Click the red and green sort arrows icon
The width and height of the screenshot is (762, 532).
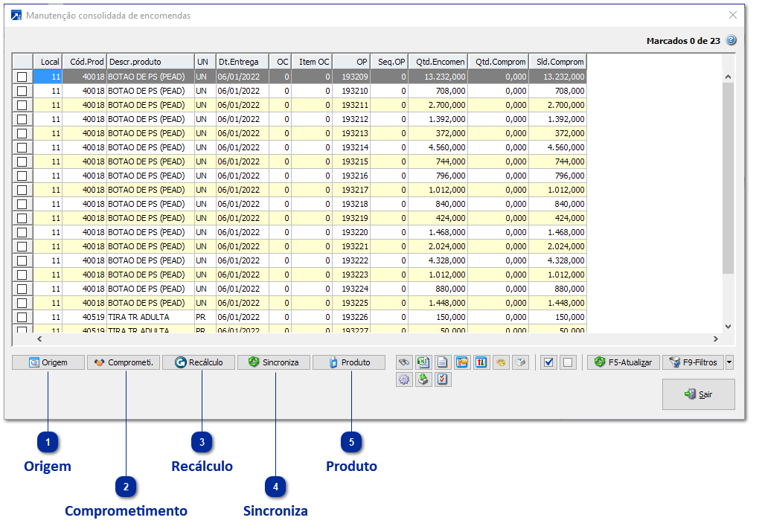click(481, 362)
